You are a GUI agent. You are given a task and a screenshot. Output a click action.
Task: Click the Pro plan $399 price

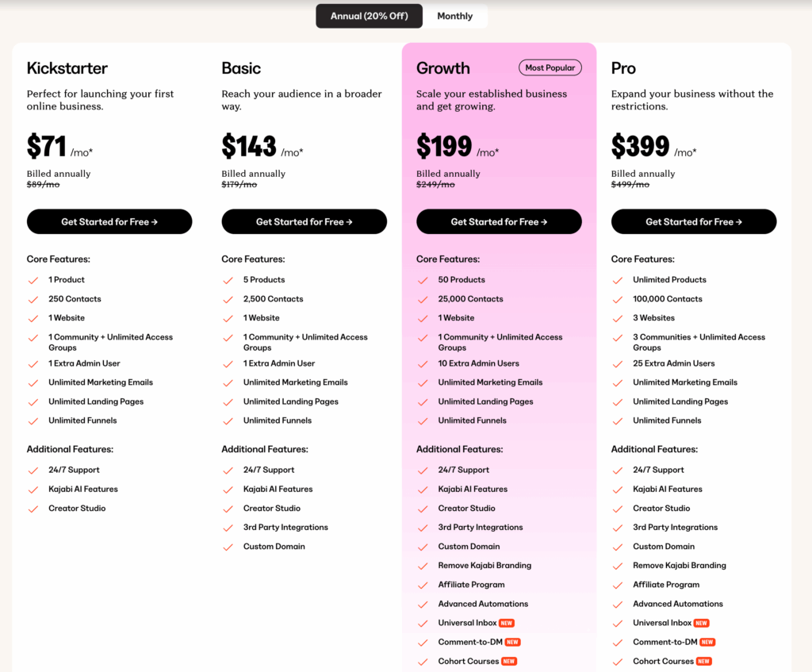tap(640, 147)
